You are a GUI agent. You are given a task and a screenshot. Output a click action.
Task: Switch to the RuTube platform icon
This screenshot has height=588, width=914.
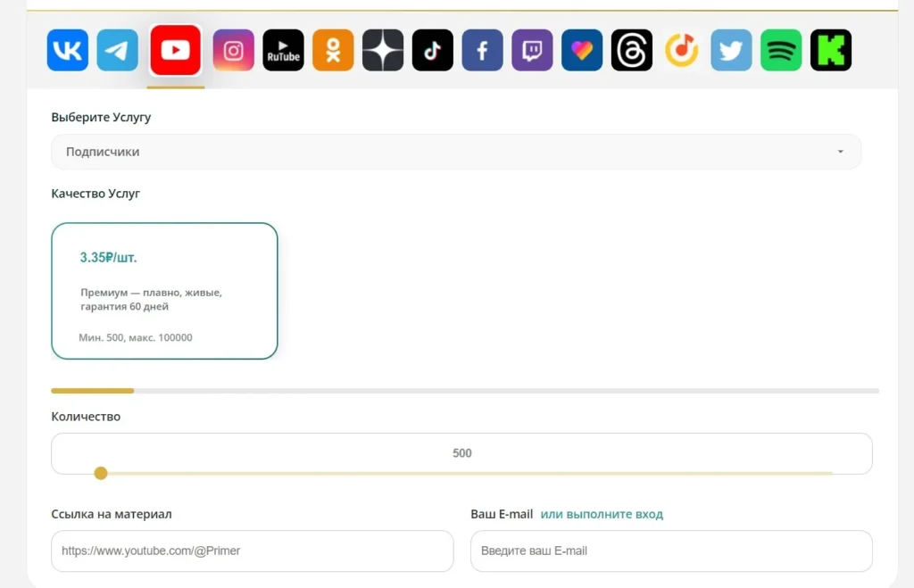[x=283, y=50]
